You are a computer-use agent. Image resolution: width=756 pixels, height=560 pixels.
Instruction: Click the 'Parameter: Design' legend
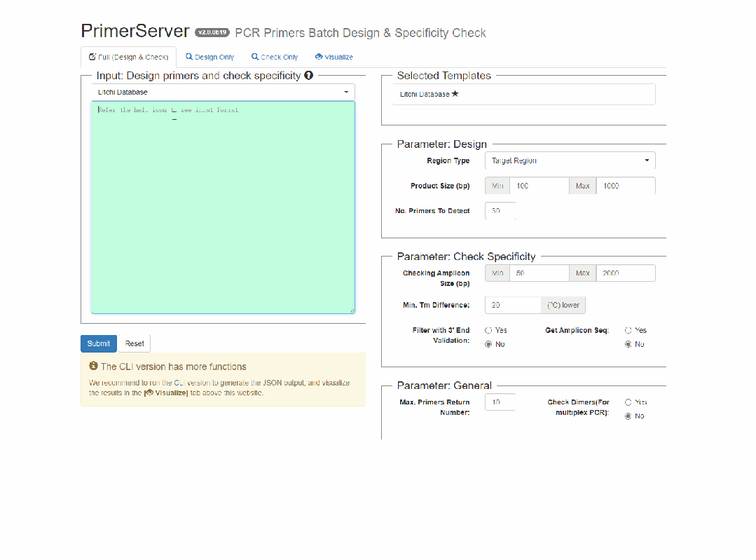pyautogui.click(x=441, y=144)
